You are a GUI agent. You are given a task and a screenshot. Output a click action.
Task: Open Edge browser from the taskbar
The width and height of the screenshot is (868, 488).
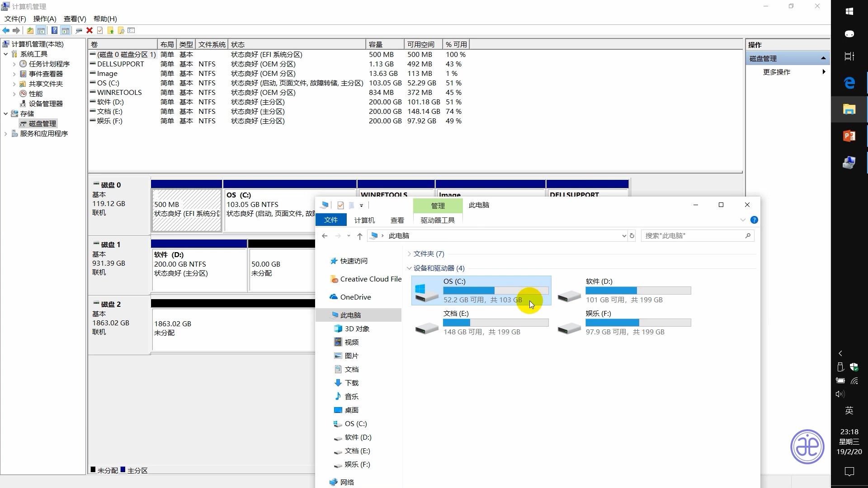point(849,83)
